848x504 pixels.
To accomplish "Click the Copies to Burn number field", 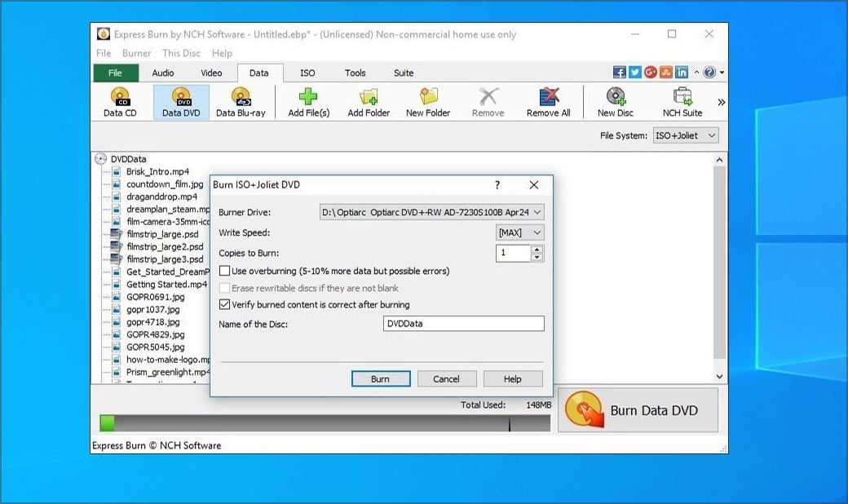I will click(513, 253).
